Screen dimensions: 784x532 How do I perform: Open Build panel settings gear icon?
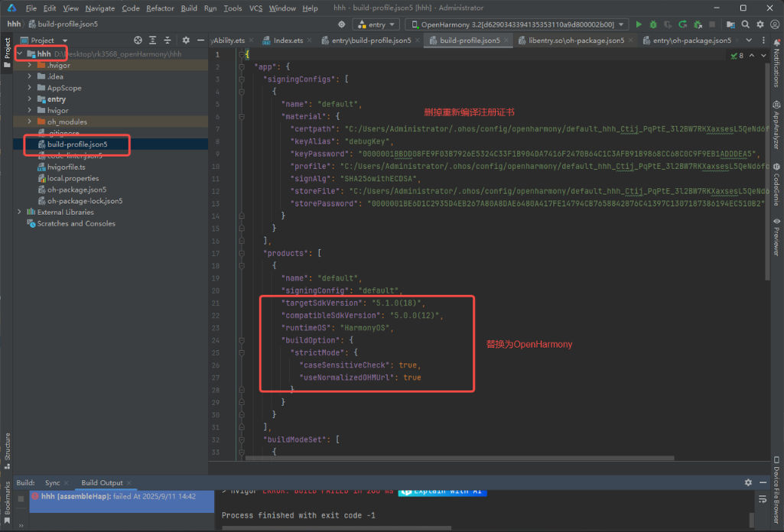pyautogui.click(x=748, y=482)
